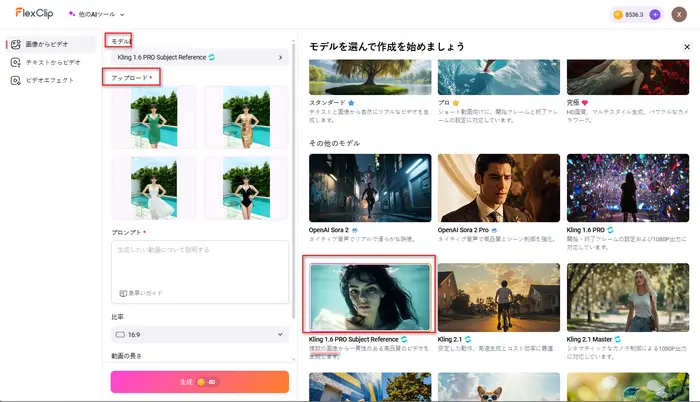Click uploaded image of woman in gold dress
The width and height of the screenshot is (700, 402).
(x=246, y=117)
